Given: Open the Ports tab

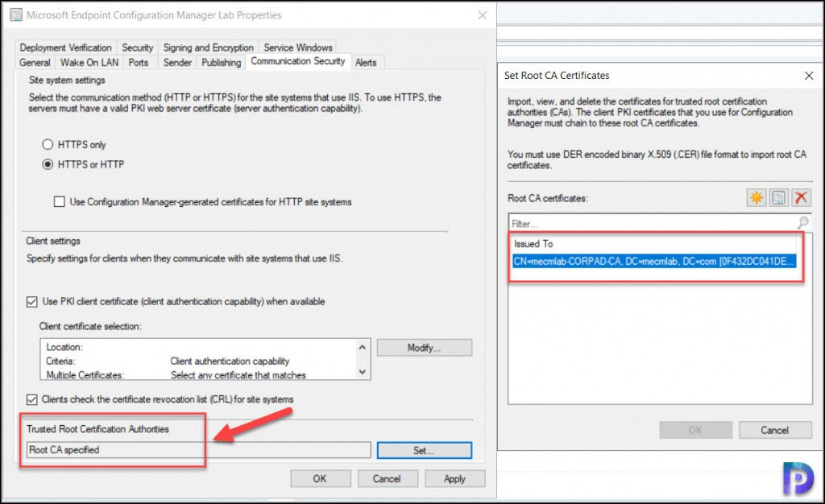Looking at the screenshot, I should (x=139, y=62).
